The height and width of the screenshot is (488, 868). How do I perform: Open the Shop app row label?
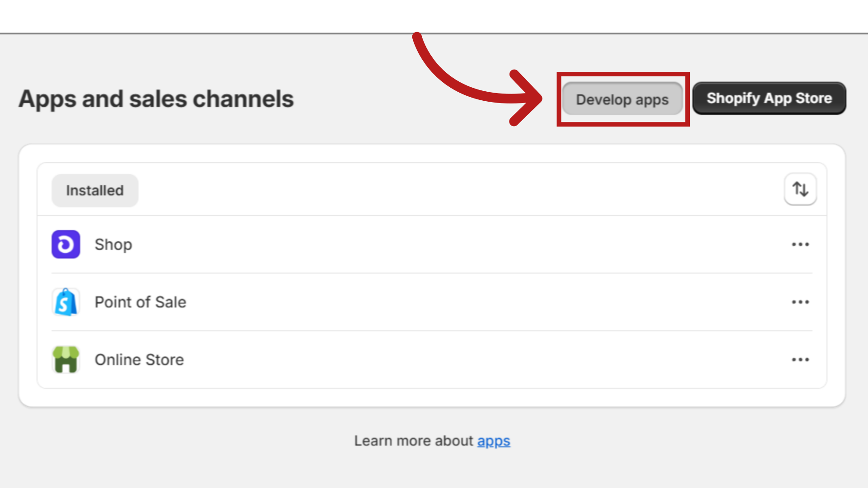pos(113,244)
